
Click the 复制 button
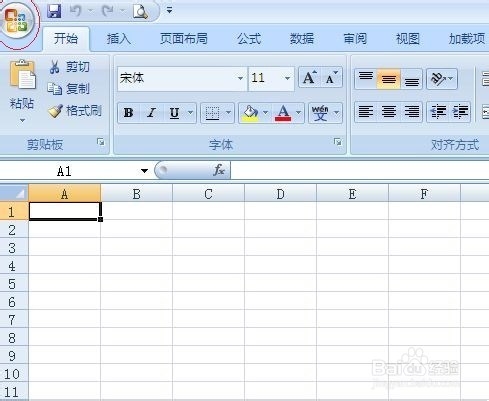tap(68, 89)
